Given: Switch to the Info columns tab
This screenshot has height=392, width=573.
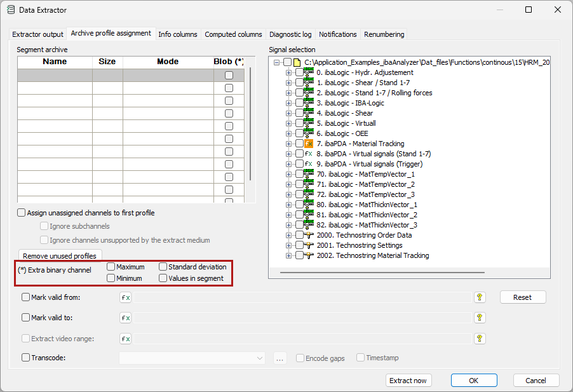Looking at the screenshot, I should [x=178, y=34].
